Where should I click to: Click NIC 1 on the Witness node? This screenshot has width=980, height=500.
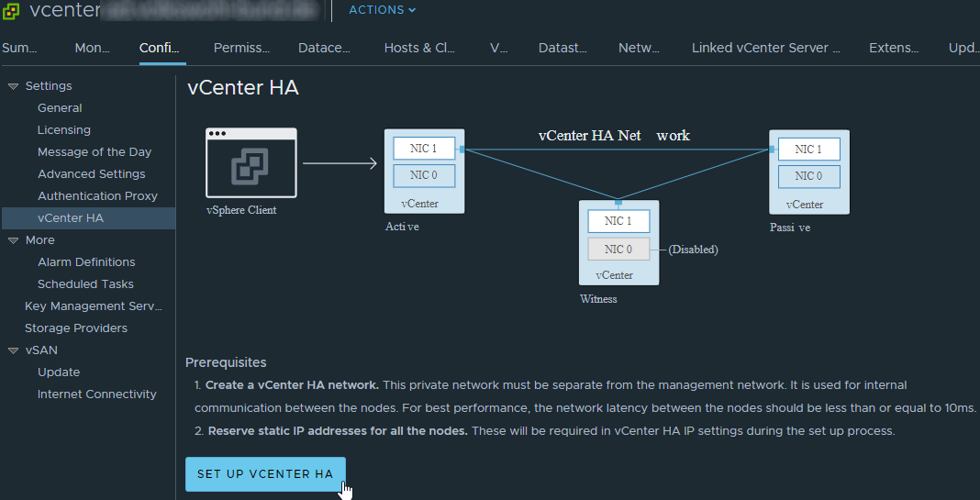(618, 221)
